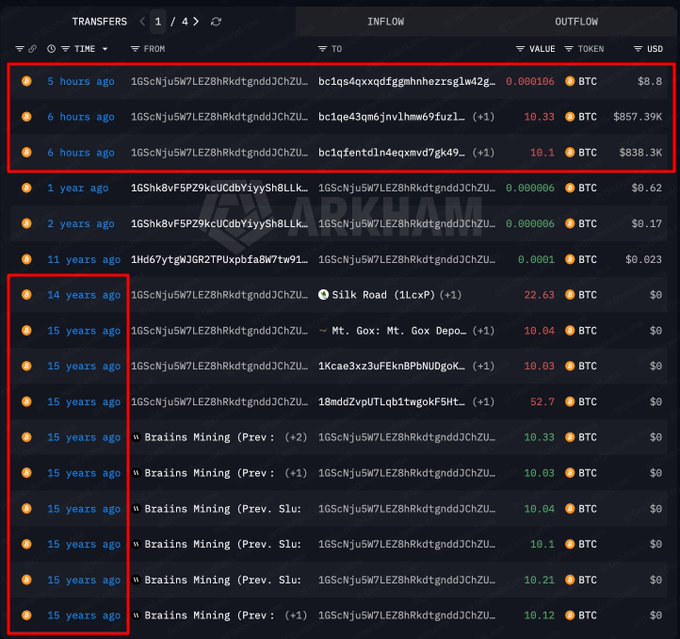Viewport: 680px width, 639px height.
Task: Click bitcoin chain icon in '14 years ago' row
Action: point(26,295)
